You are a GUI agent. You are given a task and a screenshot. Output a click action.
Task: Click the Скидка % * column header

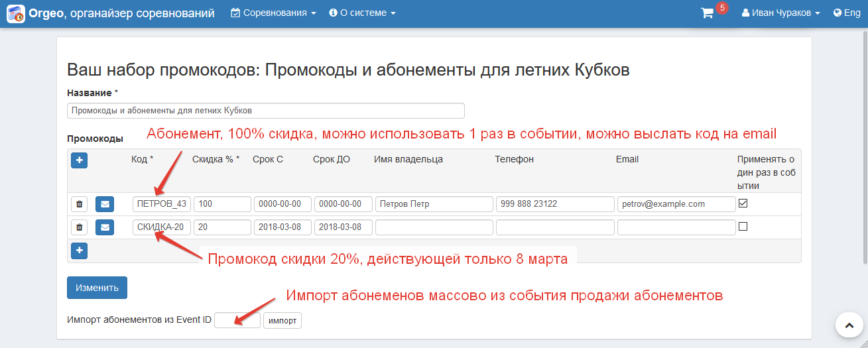coord(216,159)
